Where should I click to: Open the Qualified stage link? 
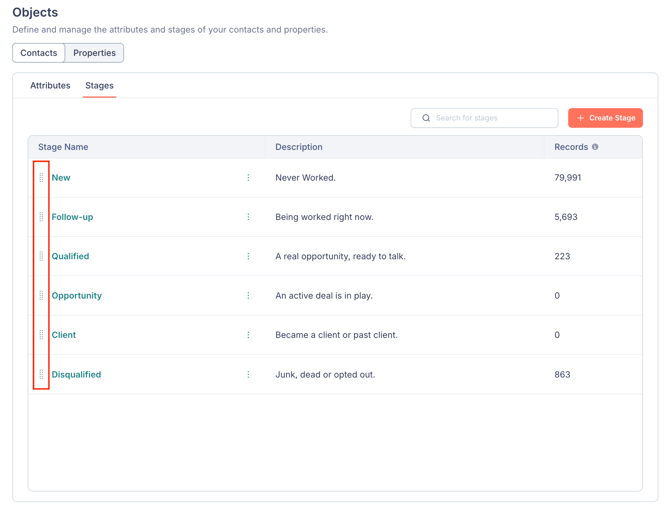pos(71,256)
